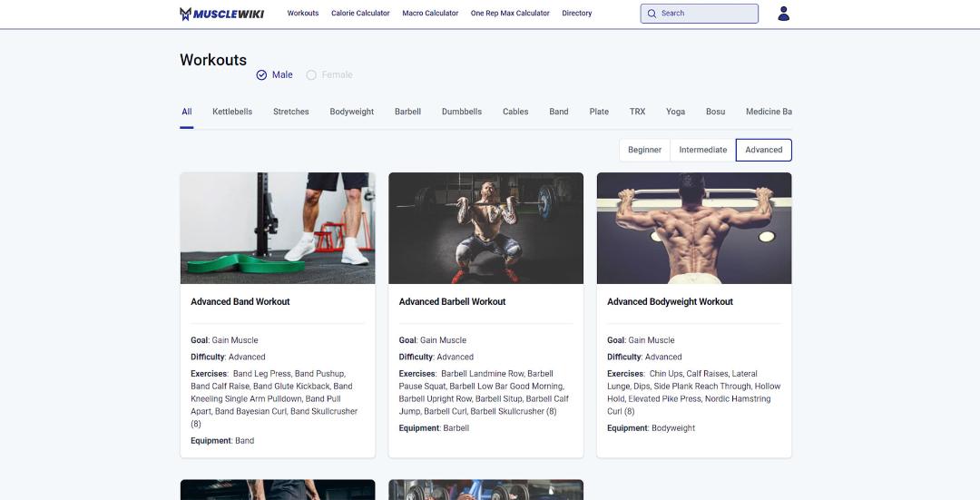The width and height of the screenshot is (980, 500).
Task: Switch to the Band tab
Action: [559, 112]
